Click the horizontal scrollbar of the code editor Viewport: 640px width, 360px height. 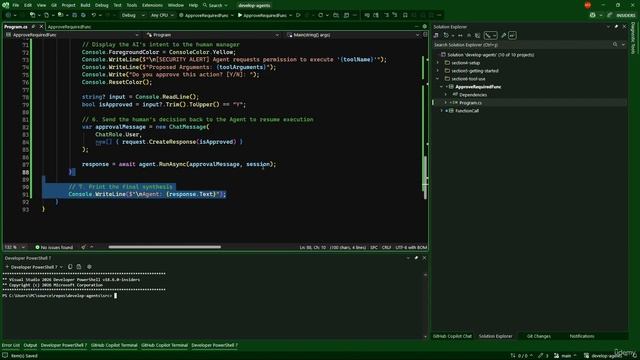pos(164,247)
